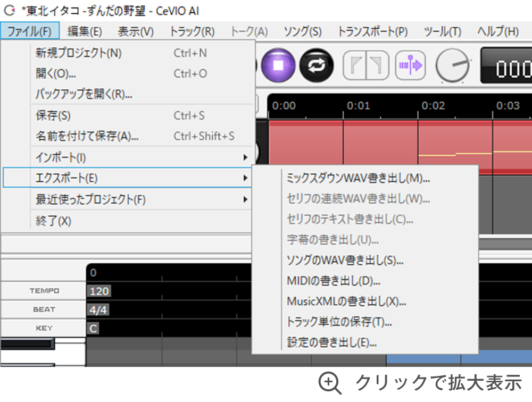
Task: Click the 0:01 timeline ruler mark
Action: [x=358, y=105]
